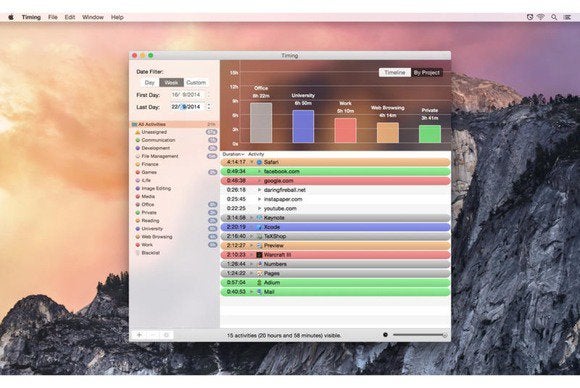Select Web Browsing category in sidebar
The image size is (580, 388).
point(157,237)
